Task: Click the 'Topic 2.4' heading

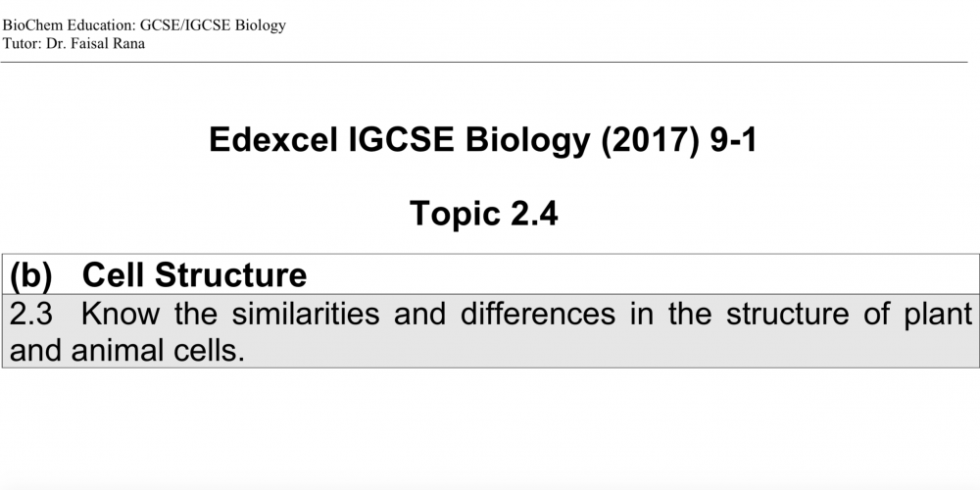Action: pos(484,214)
